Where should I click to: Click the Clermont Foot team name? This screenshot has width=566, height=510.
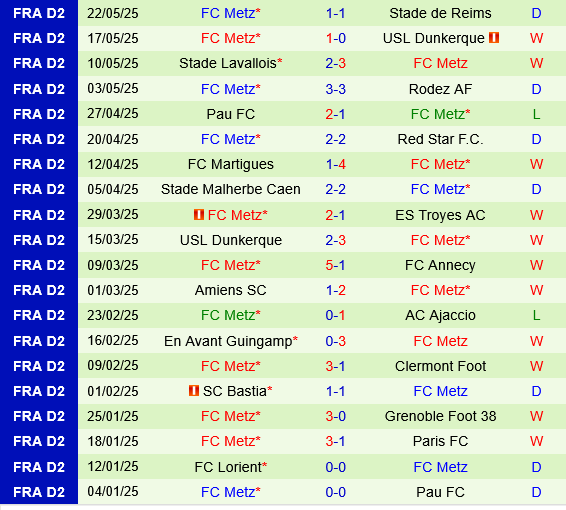coord(440,366)
